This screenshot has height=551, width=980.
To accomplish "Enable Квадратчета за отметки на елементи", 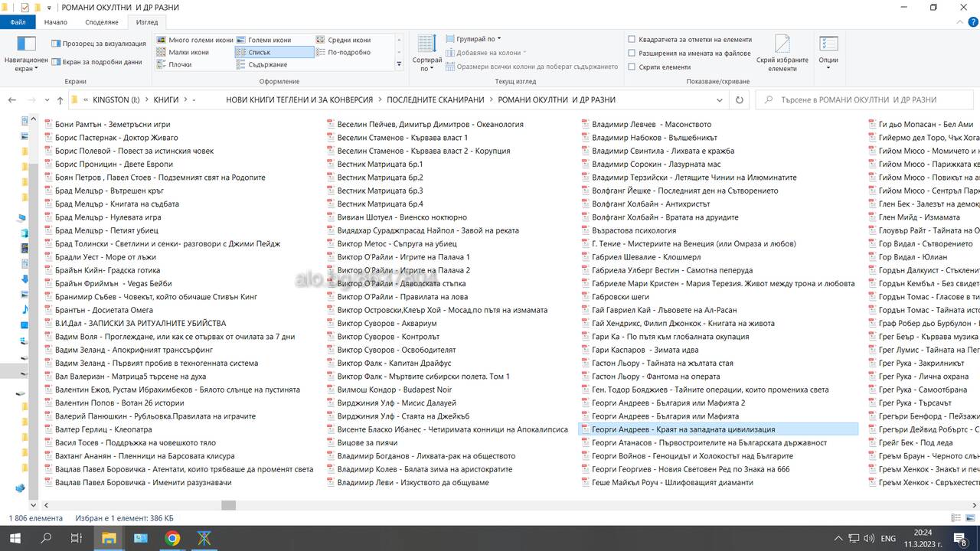I will click(x=631, y=40).
